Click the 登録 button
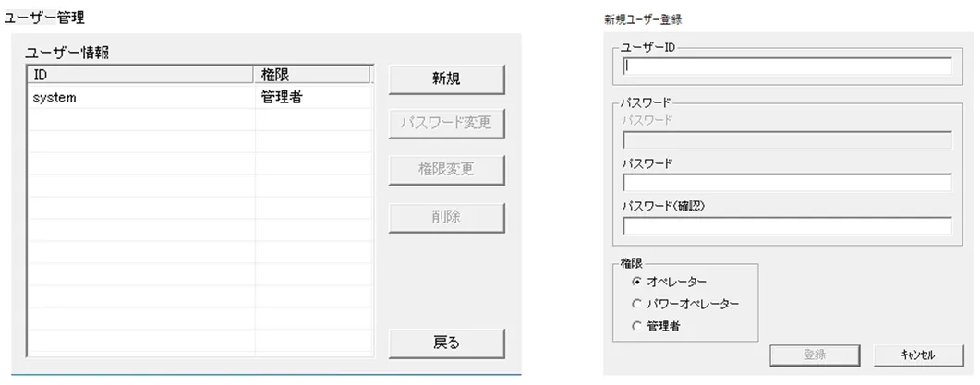980x385 pixels. point(815,355)
